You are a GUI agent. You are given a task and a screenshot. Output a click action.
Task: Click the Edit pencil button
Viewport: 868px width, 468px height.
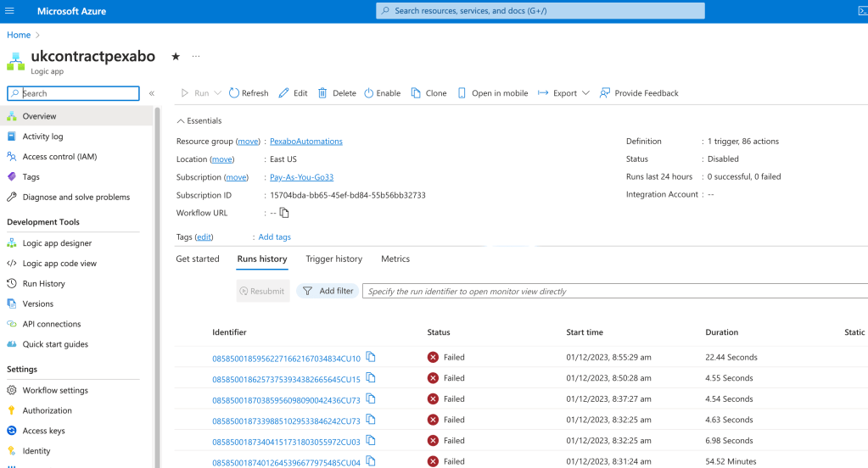[x=293, y=93]
